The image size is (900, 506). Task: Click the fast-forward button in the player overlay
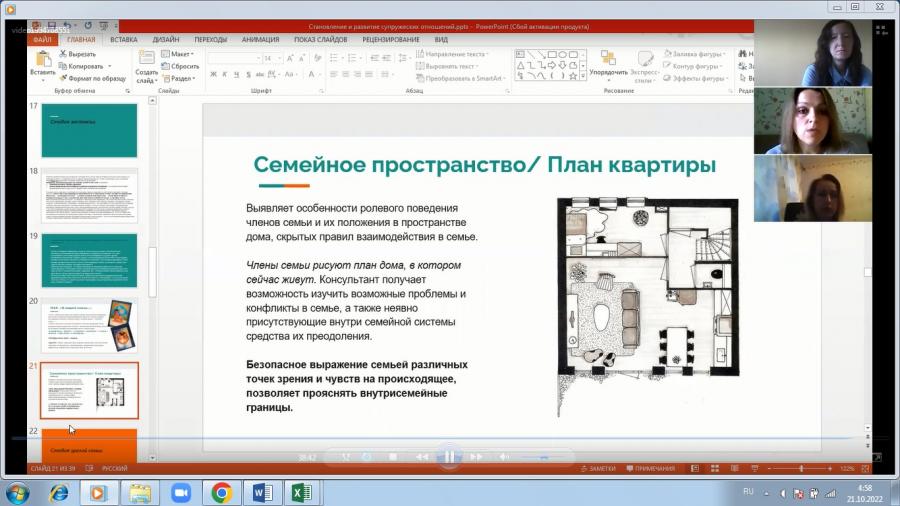click(x=476, y=457)
